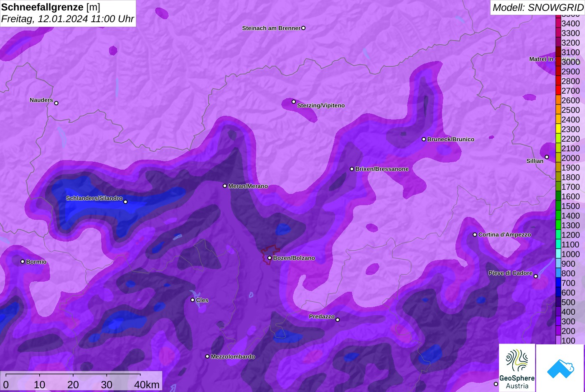Click the 40km scale bar label
Screen dimensions: 585x392
click(147, 384)
